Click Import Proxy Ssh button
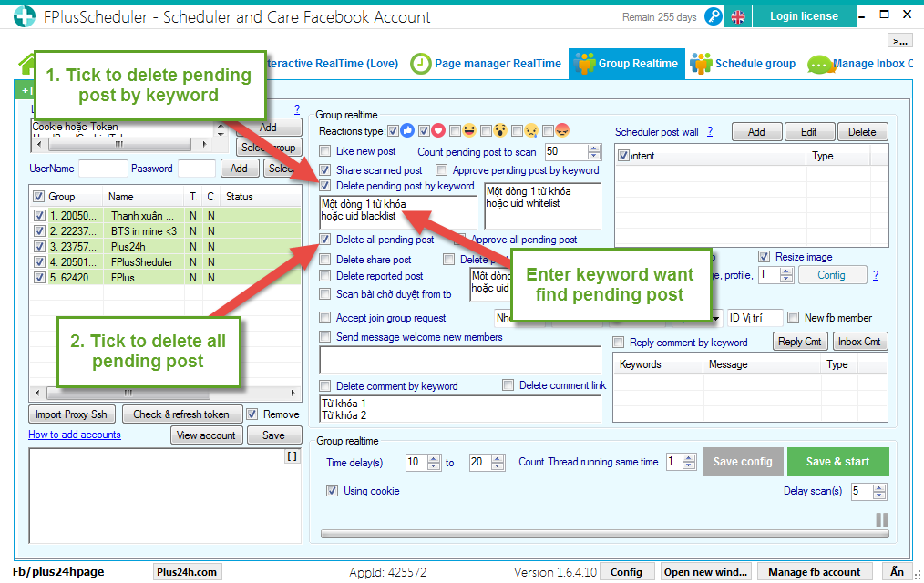 [71, 414]
